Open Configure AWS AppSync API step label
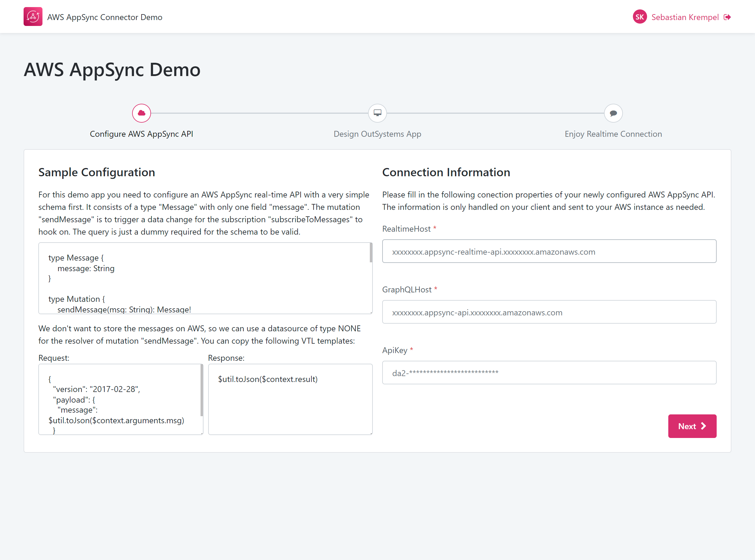755x560 pixels. pos(142,134)
